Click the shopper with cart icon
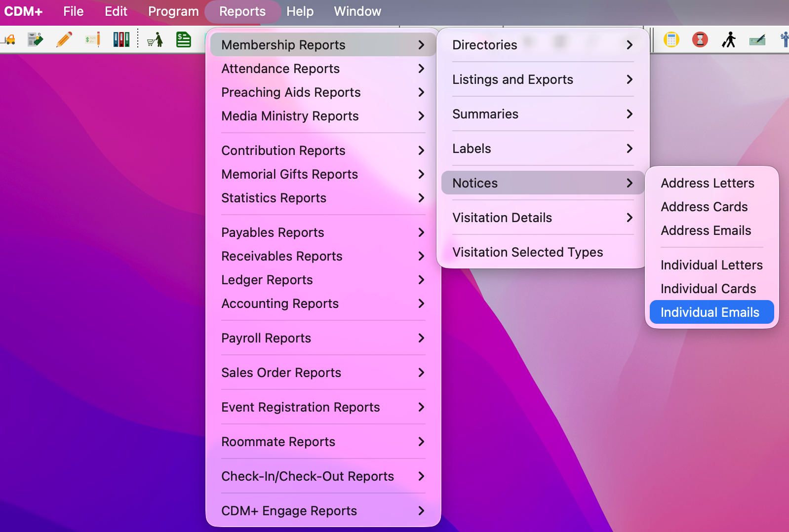Screen dimensions: 789x532 pos(155,39)
